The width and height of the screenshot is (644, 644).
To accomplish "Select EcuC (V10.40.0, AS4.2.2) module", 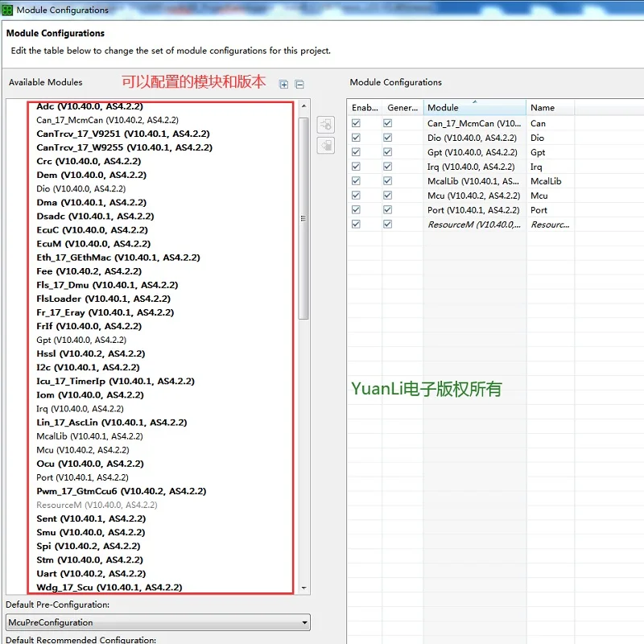I will coord(92,230).
